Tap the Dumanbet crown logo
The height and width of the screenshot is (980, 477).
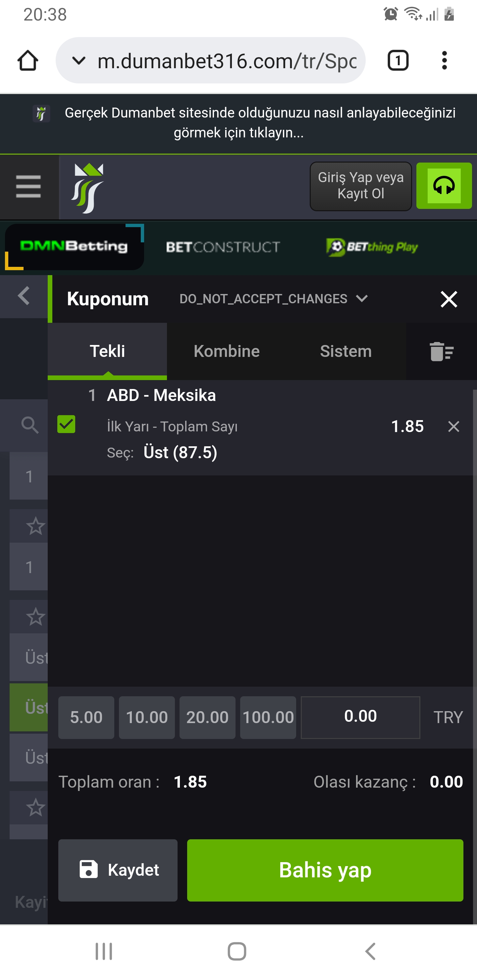[x=87, y=188]
